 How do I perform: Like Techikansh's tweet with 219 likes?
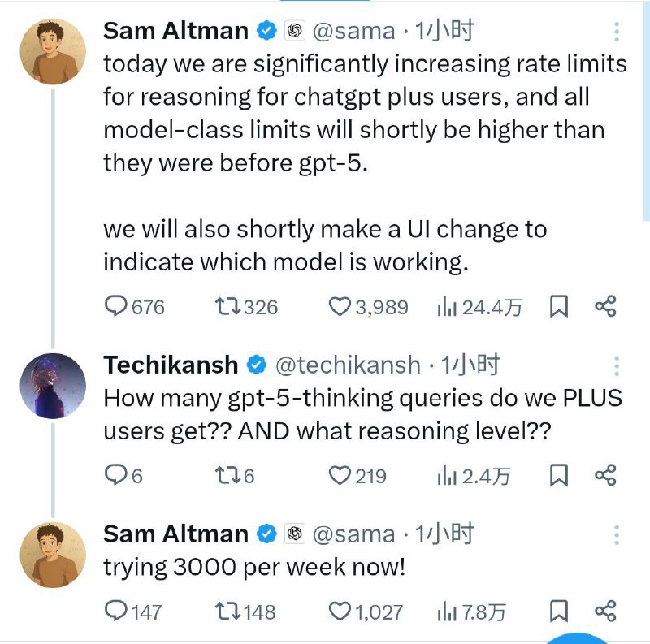coord(338,475)
